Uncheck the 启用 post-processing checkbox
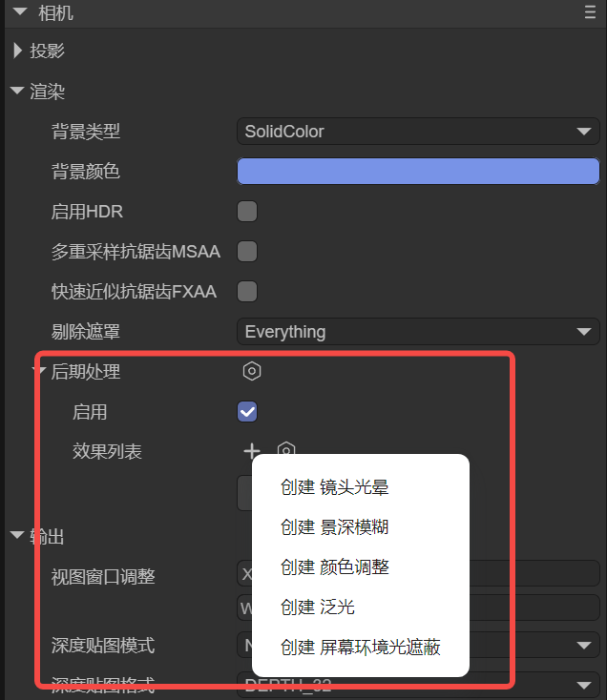This screenshot has height=700, width=607. click(x=247, y=412)
